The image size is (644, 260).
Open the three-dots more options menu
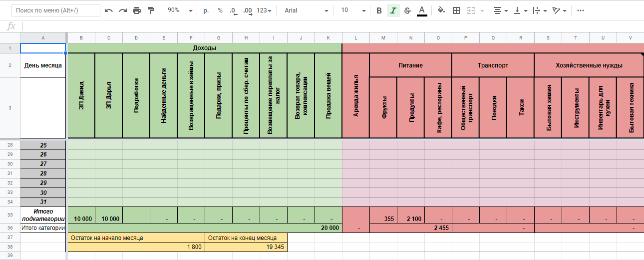point(580,10)
